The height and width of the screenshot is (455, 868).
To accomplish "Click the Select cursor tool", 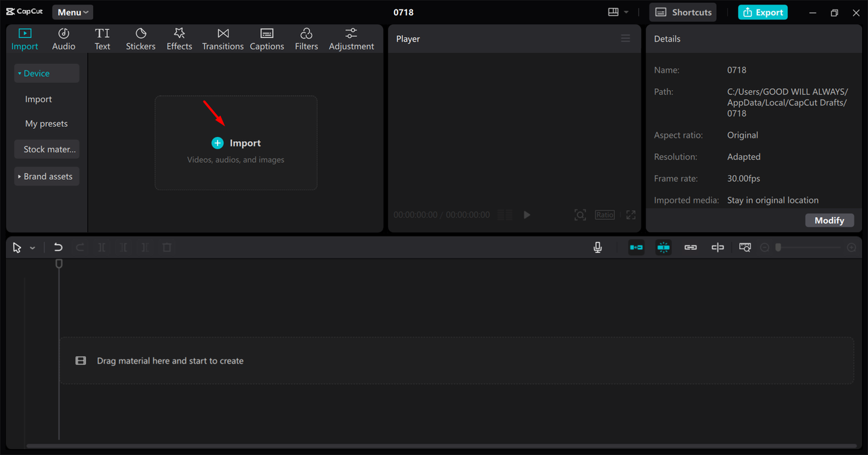I will (17, 248).
